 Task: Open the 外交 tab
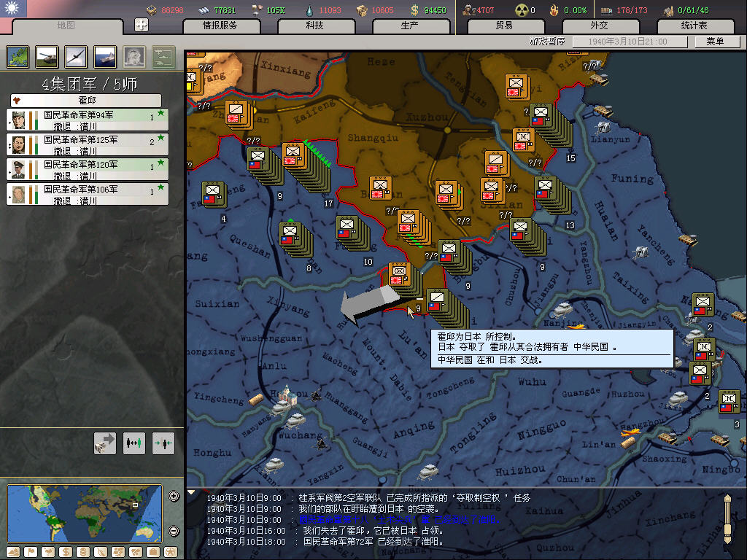600,26
